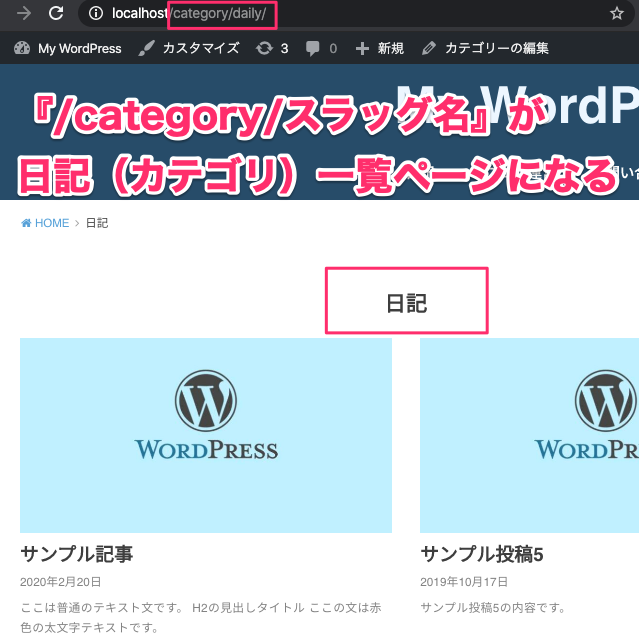
Task: Check the 3 pending updates icon
Action: (272, 48)
